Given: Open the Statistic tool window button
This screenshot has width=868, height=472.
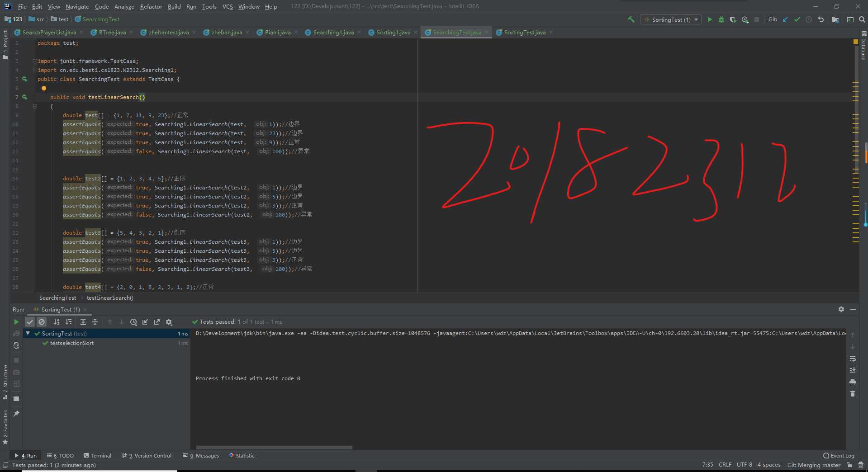Looking at the screenshot, I should click(242, 456).
